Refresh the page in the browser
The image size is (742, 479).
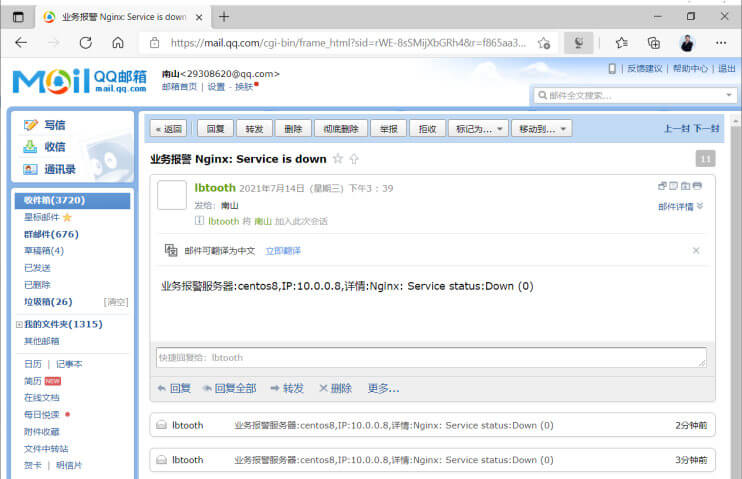click(x=86, y=43)
